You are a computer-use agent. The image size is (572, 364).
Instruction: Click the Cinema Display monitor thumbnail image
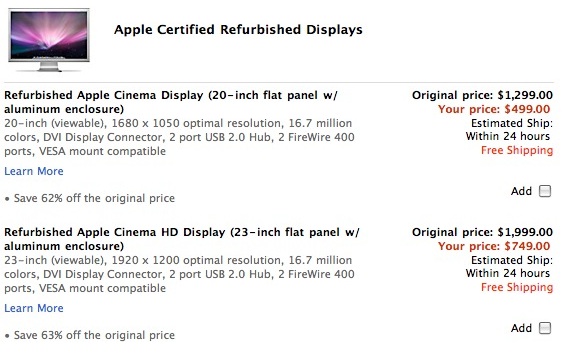pyautogui.click(x=49, y=39)
